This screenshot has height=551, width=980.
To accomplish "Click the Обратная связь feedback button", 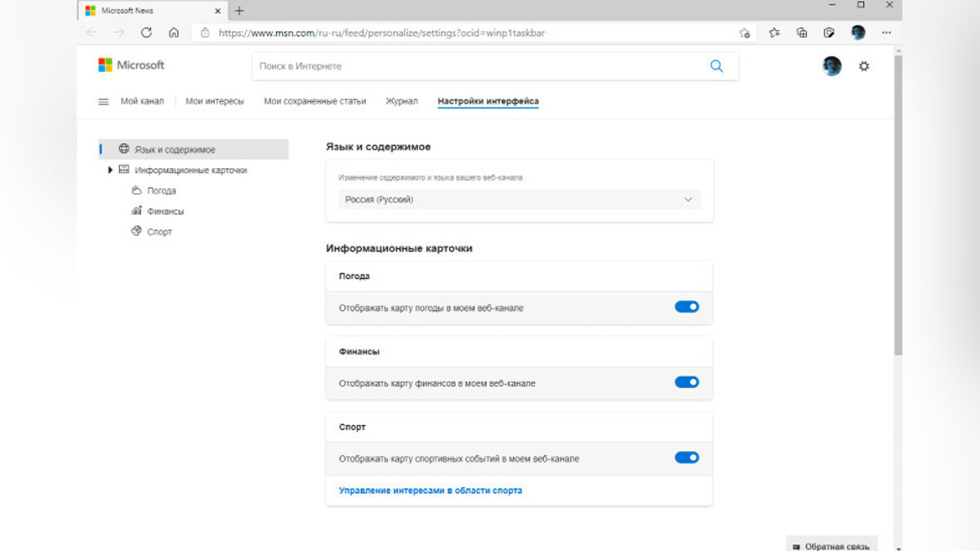I will [x=831, y=545].
